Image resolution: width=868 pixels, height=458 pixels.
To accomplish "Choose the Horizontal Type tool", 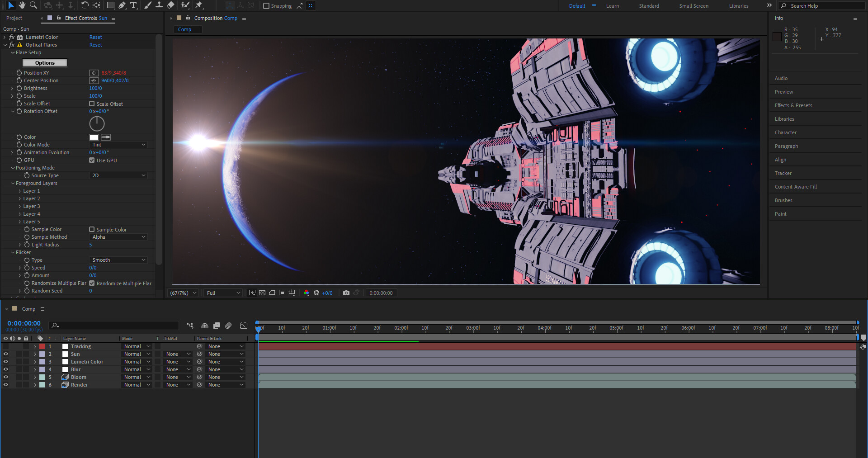I will click(133, 5).
